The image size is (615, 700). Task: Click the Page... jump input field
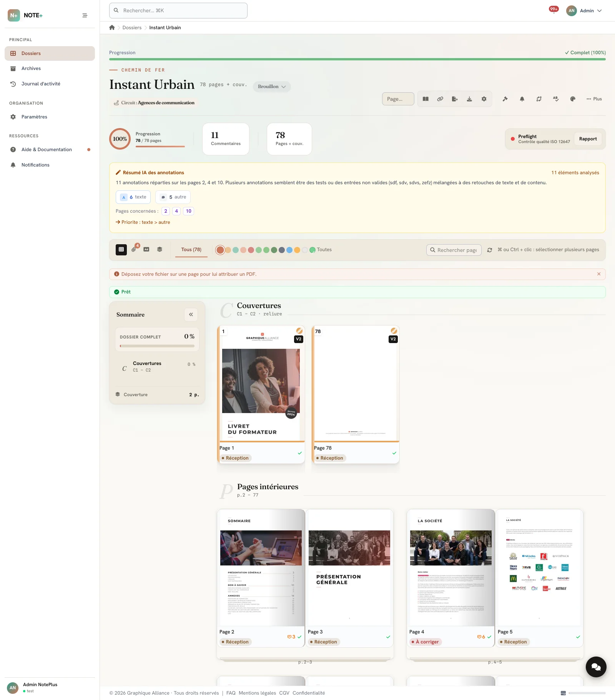tap(398, 99)
